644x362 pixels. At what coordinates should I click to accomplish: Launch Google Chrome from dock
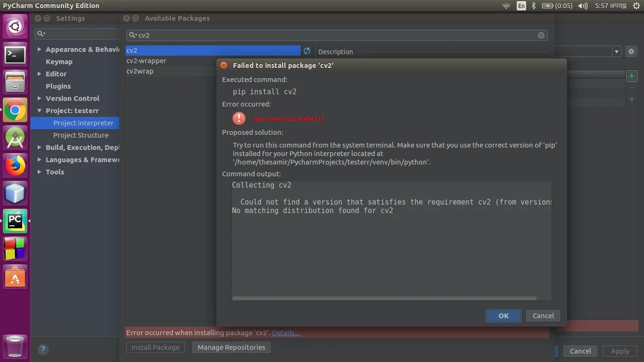(15, 110)
